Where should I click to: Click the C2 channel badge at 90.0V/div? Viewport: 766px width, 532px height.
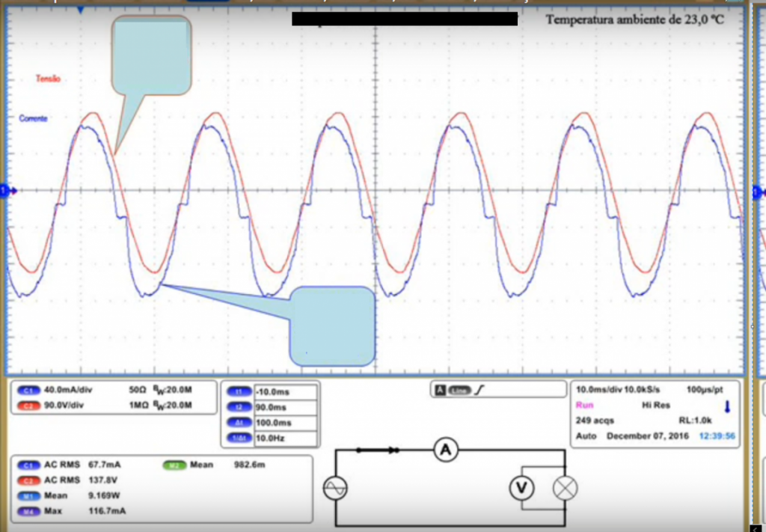pos(31,406)
